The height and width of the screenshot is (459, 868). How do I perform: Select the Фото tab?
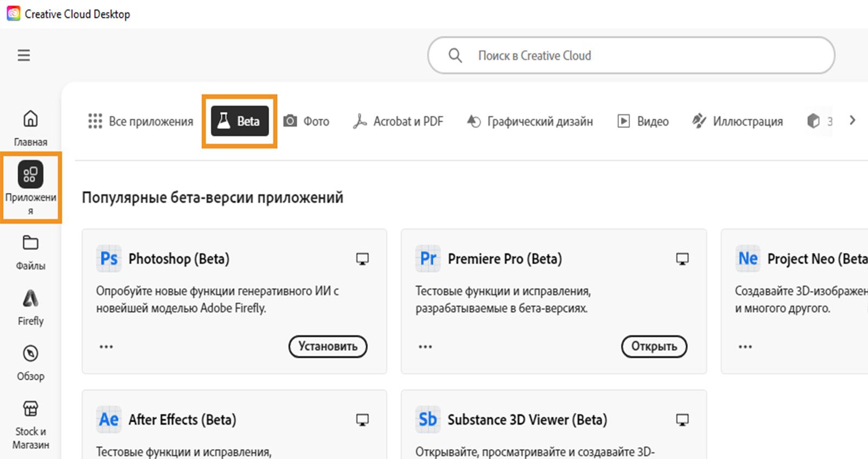pyautogui.click(x=307, y=121)
